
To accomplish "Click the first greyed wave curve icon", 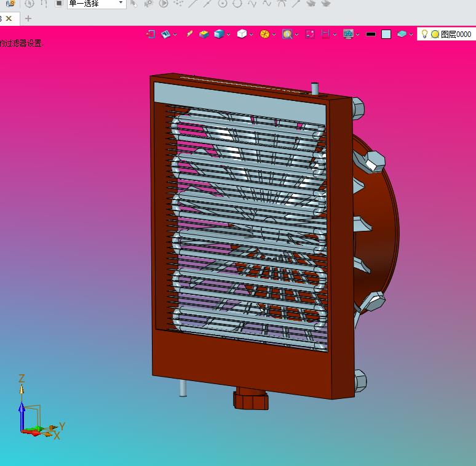I will [252, 3].
